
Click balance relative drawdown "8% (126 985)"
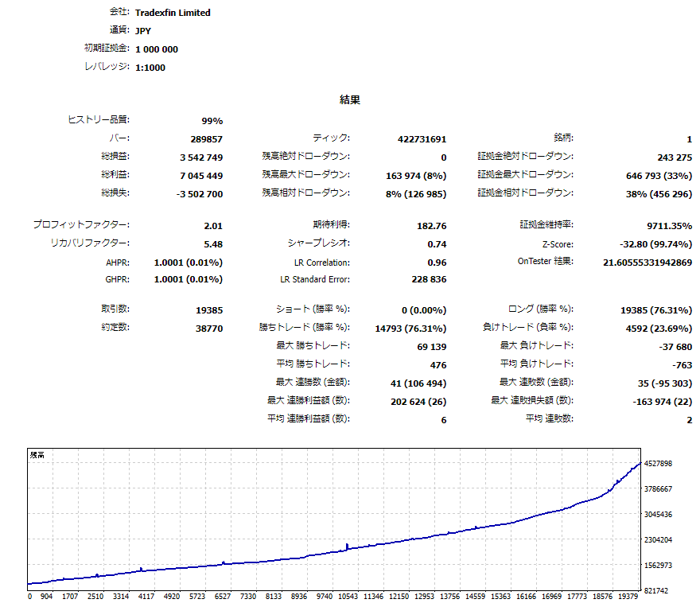[416, 194]
